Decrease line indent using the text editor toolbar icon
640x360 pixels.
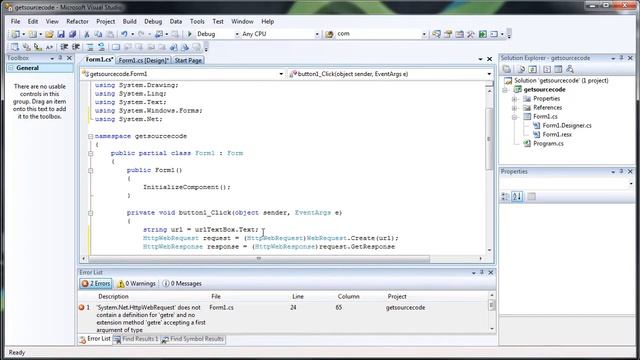pyautogui.click(x=64, y=47)
